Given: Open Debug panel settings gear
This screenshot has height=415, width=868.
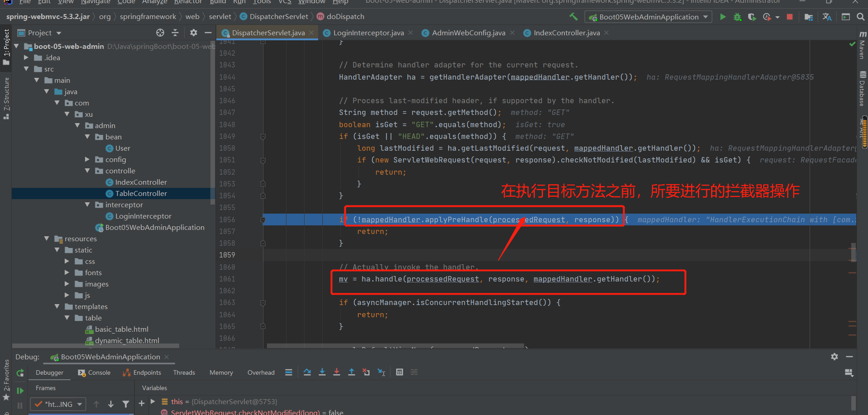Looking at the screenshot, I should [835, 357].
